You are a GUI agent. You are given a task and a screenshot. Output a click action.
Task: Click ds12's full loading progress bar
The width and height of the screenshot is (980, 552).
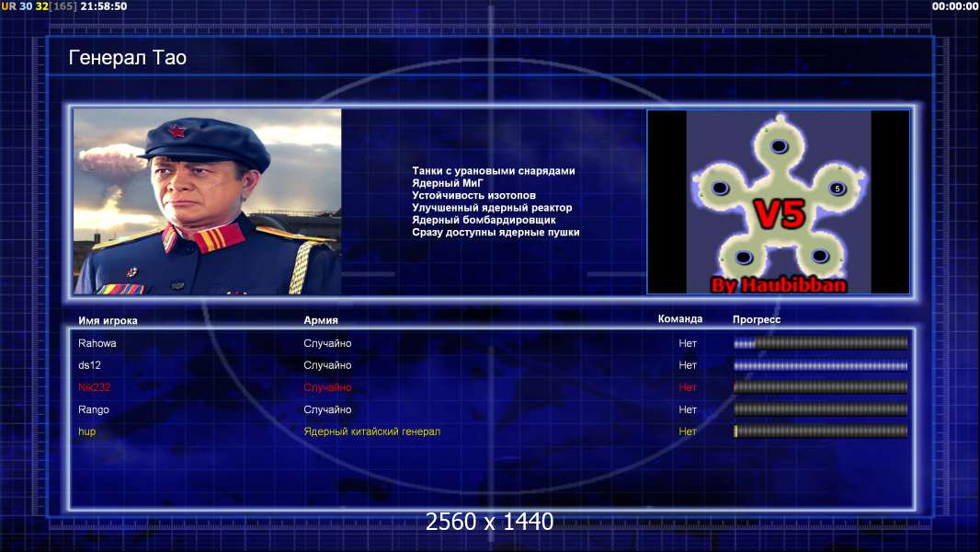pos(821,366)
